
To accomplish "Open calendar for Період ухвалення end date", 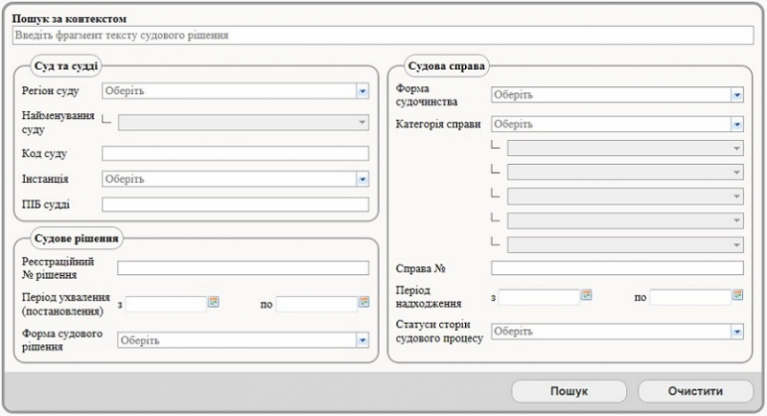I will click(x=363, y=302).
